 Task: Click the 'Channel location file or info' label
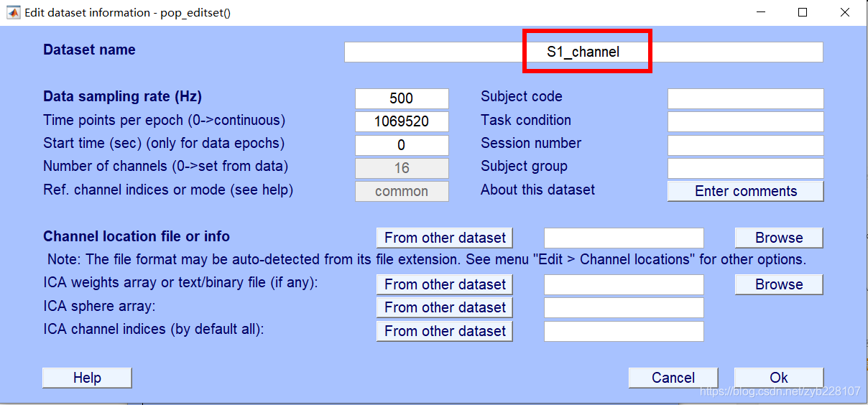coord(137,236)
